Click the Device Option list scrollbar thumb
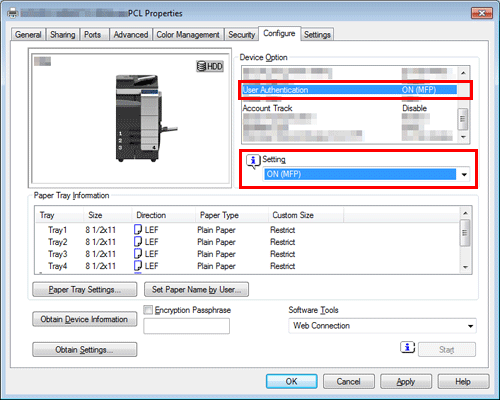The image size is (500, 400). click(463, 119)
